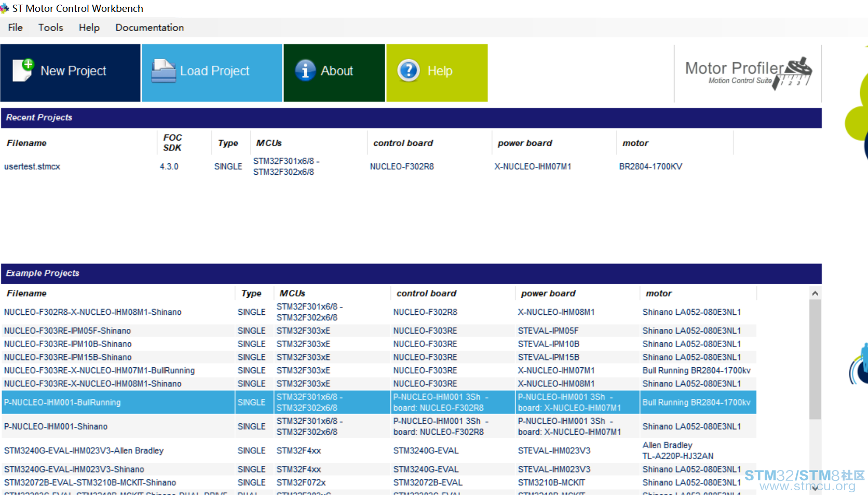This screenshot has width=868, height=499.
Task: Click STM32F072x MCU cell
Action: (x=301, y=482)
